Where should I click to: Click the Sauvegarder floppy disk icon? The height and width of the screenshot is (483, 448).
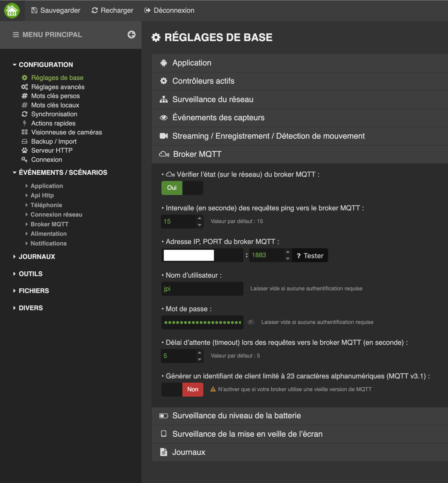[34, 10]
